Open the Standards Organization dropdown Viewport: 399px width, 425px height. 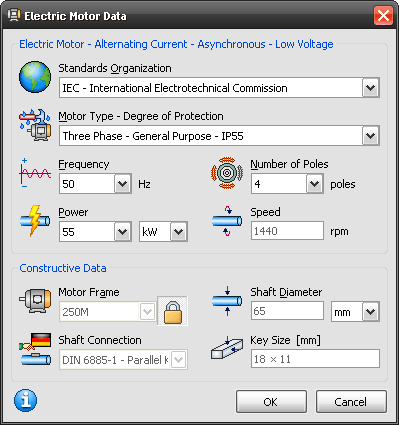(371, 88)
